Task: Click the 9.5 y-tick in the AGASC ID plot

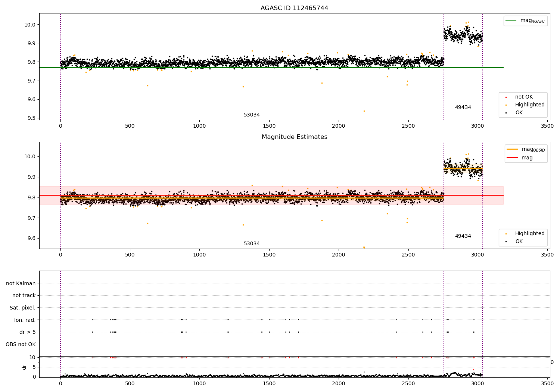Action: [31, 118]
